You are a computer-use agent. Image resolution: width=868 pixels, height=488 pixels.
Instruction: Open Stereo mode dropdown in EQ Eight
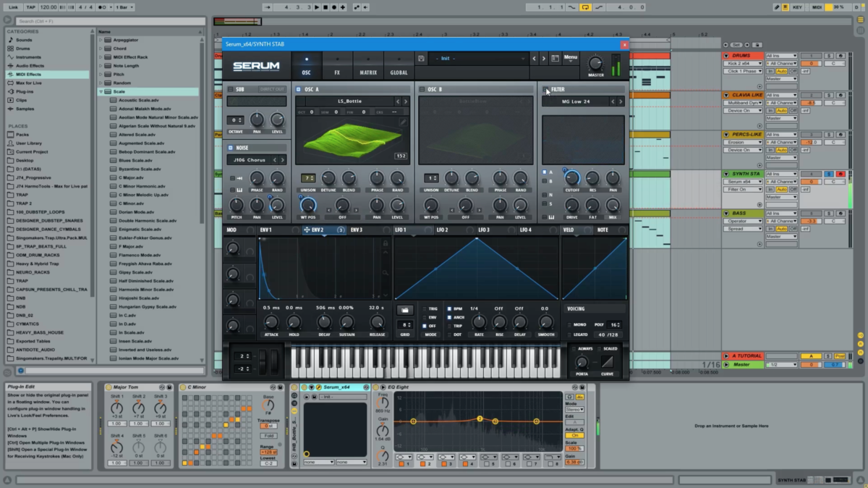[576, 410]
